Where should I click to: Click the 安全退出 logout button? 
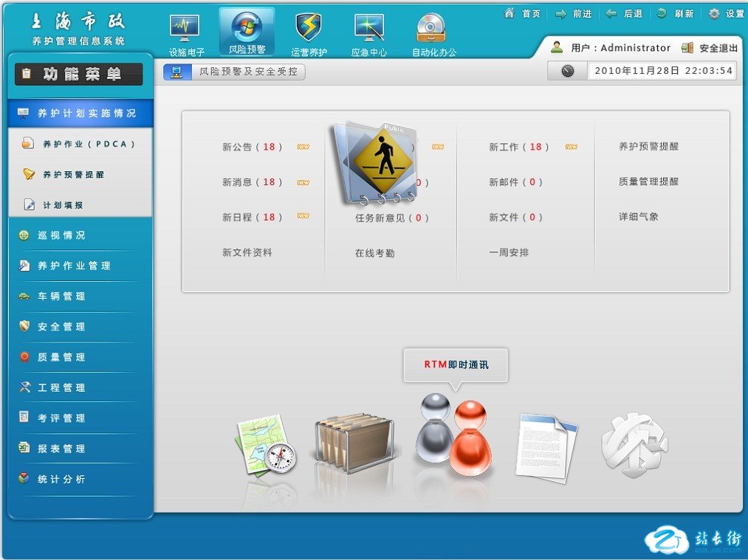tap(710, 48)
